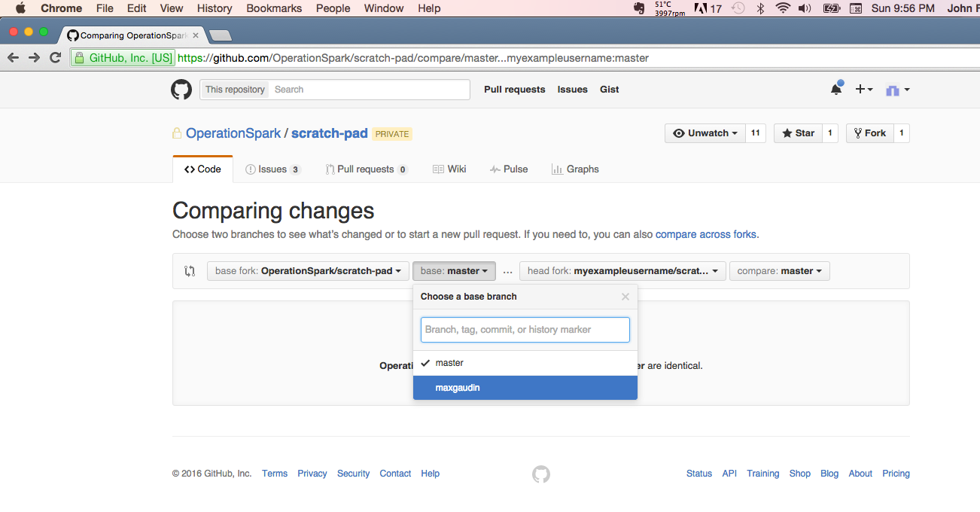Screen dimensions: 980x512
Task: Focus the repository Search field
Action: 370,90
